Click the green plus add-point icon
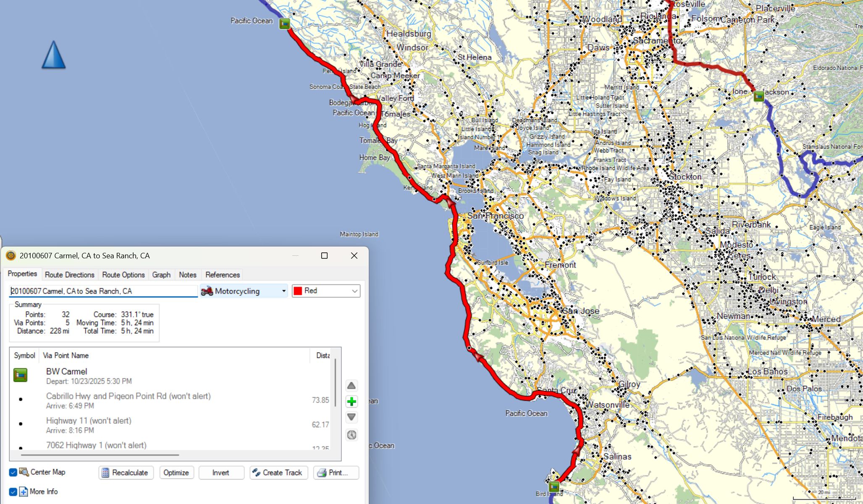The width and height of the screenshot is (863, 504). click(351, 402)
